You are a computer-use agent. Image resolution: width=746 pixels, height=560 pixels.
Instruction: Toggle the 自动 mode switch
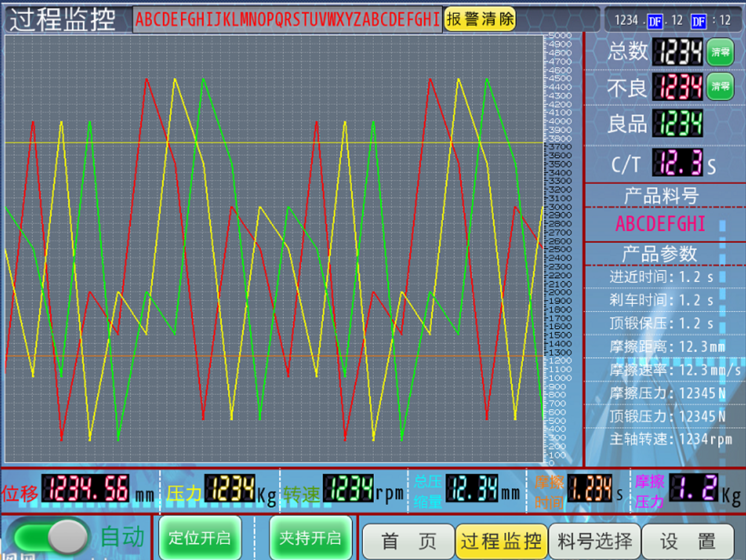[x=51, y=536]
